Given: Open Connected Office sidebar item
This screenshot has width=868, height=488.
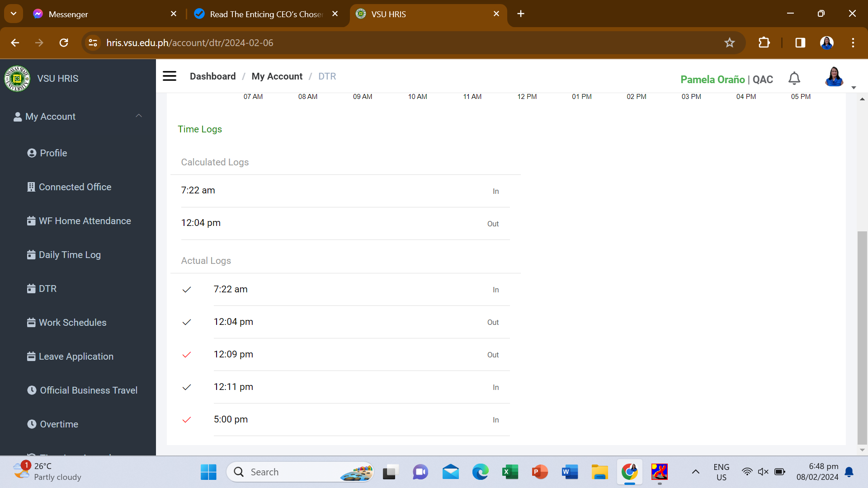Looking at the screenshot, I should click(x=75, y=187).
